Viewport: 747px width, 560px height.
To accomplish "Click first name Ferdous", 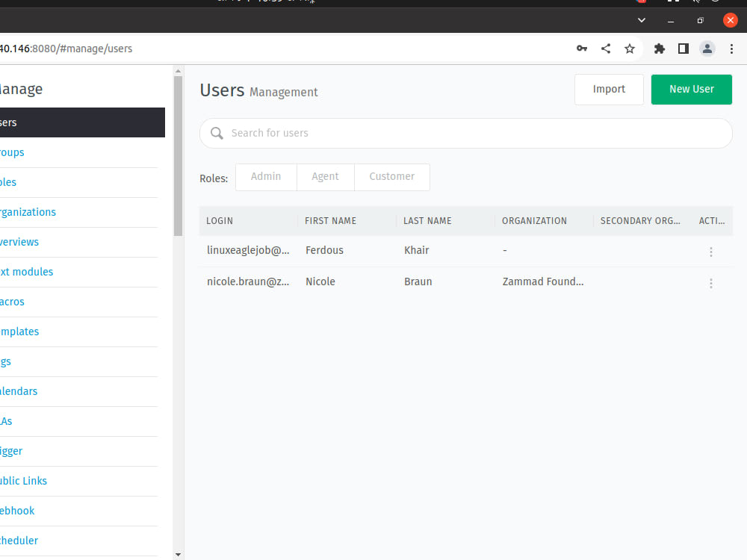I will [324, 250].
